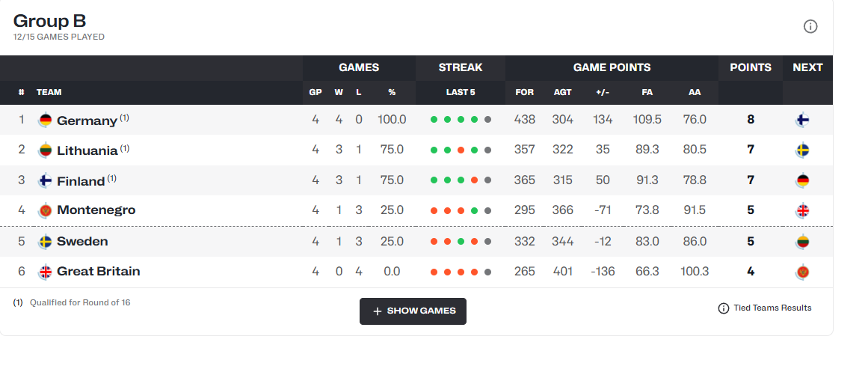Open Tied Teams Results info
Viewport: 868px width, 366px height.
[x=765, y=308]
